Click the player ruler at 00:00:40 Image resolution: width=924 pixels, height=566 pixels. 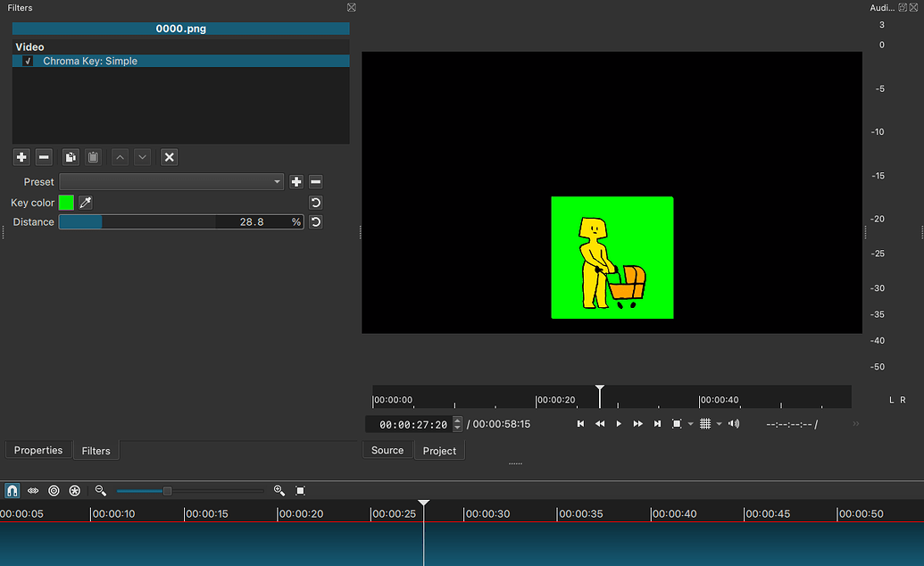click(x=719, y=400)
